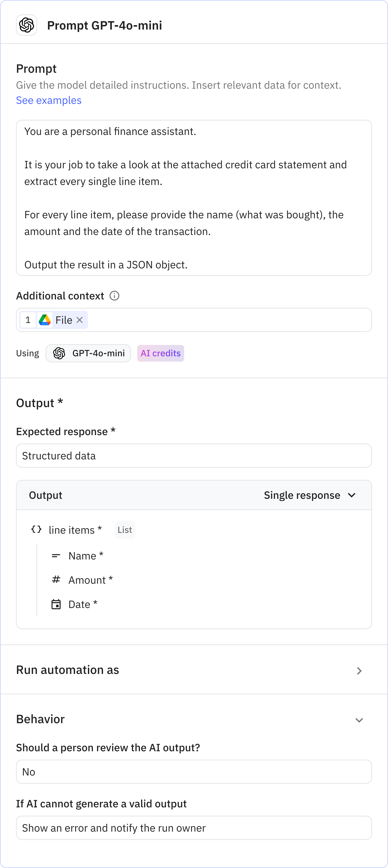Viewport: 388px width, 868px height.
Task: Open the invalid output behavior dropdown
Action: tap(194, 828)
